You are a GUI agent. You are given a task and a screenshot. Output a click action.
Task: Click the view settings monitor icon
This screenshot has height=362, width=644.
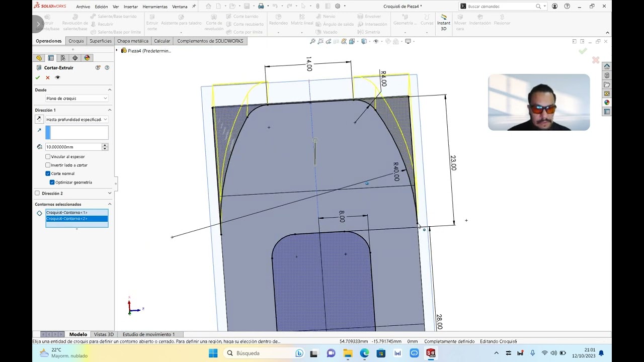tap(408, 41)
